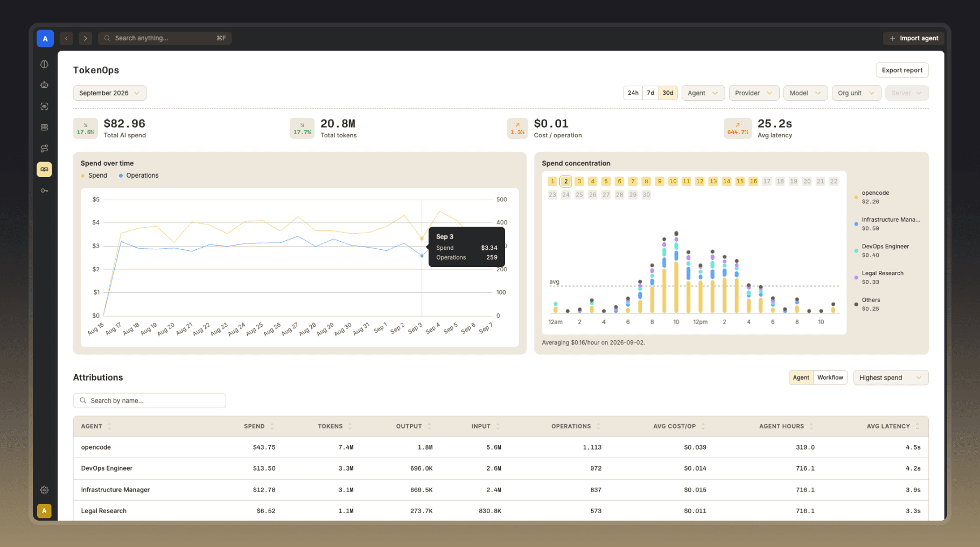Image resolution: width=980 pixels, height=547 pixels.
Task: Click the sort icon on AVG LATENCY column
Action: point(918,426)
